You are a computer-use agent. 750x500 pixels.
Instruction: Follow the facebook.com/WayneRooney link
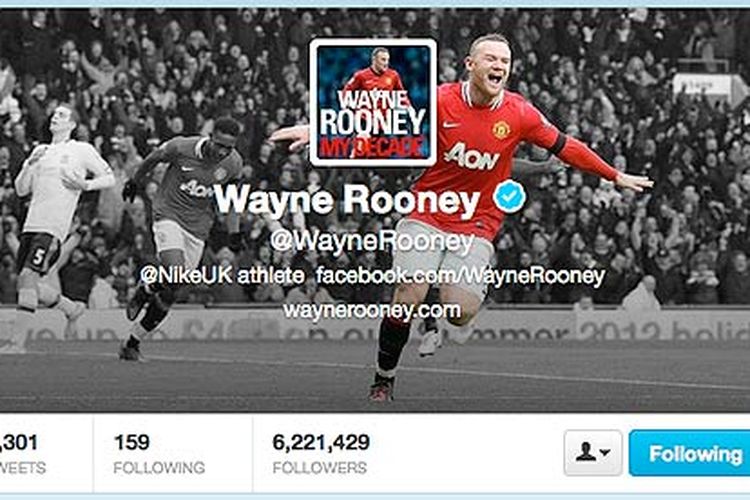(x=460, y=276)
